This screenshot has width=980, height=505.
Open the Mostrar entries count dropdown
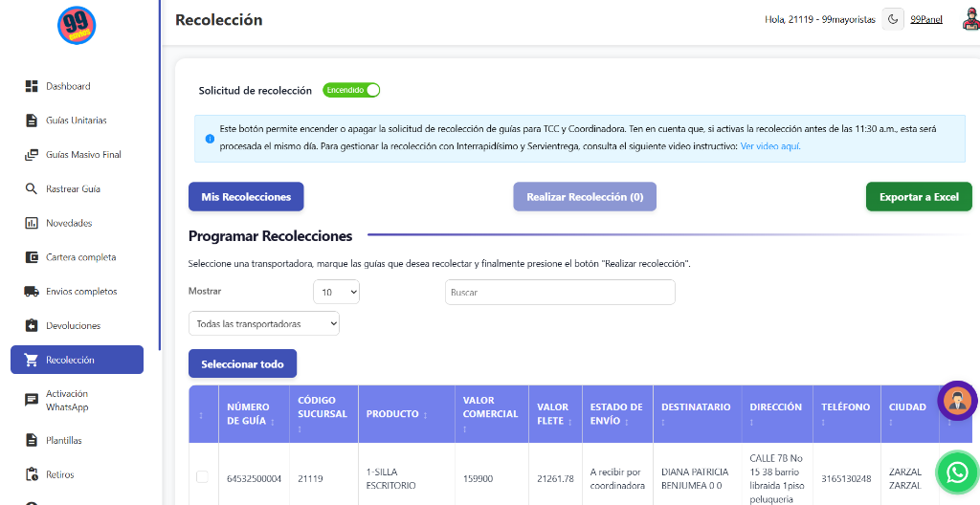click(x=336, y=292)
